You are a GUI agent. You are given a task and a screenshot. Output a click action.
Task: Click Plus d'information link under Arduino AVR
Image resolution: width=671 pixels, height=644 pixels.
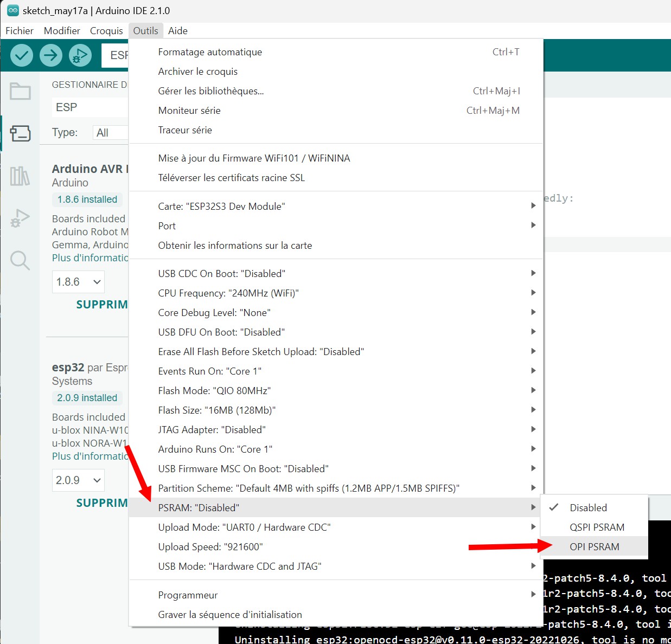pos(90,258)
